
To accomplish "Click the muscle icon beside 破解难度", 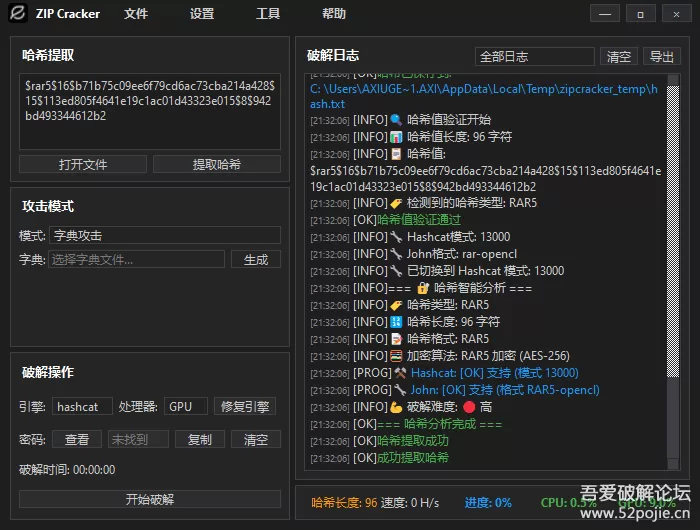I will click(396, 407).
